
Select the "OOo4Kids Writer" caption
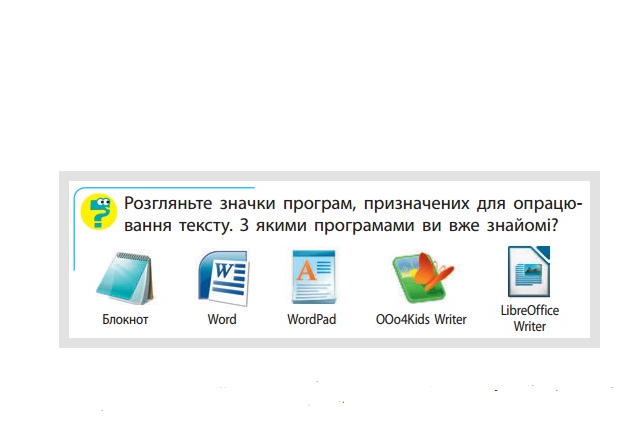pyautogui.click(x=421, y=320)
